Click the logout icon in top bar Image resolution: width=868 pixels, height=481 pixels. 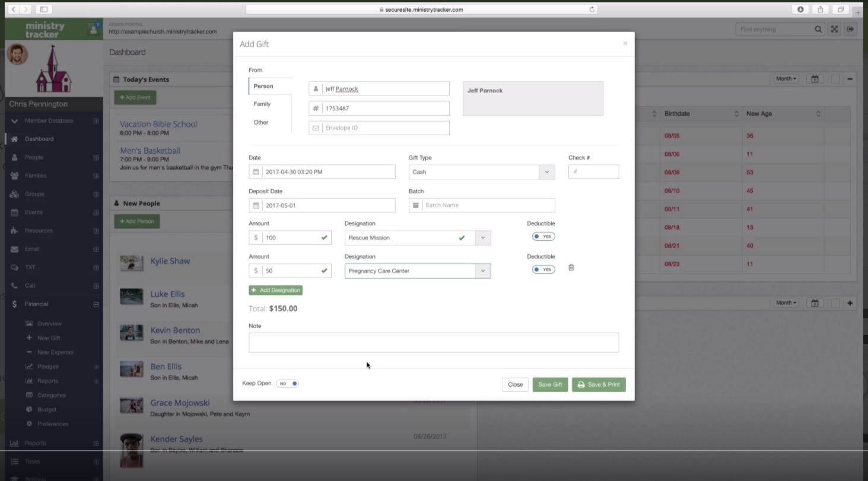tap(851, 29)
